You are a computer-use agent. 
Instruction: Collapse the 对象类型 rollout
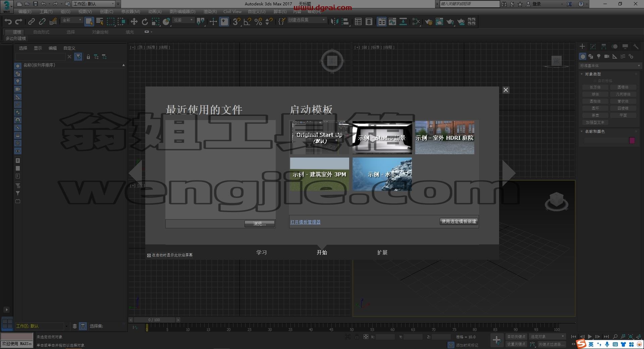593,74
